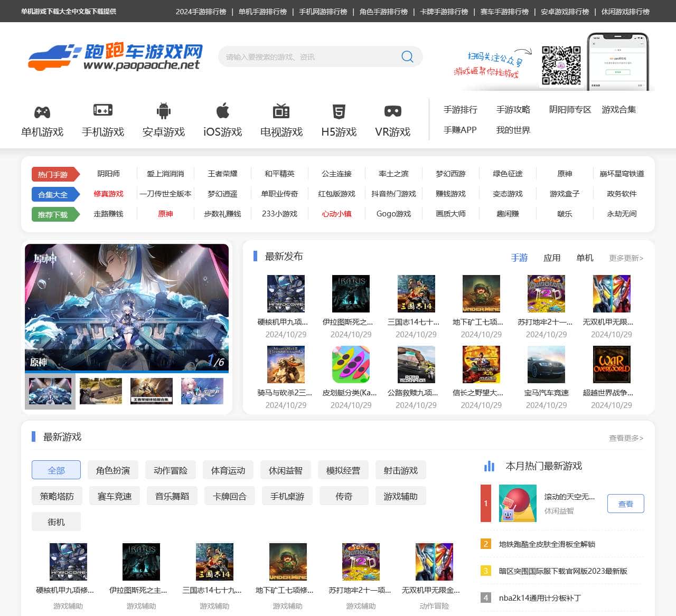Open 查看更多> link in 最新游戏
Screen dimensions: 676x616
[626, 438]
